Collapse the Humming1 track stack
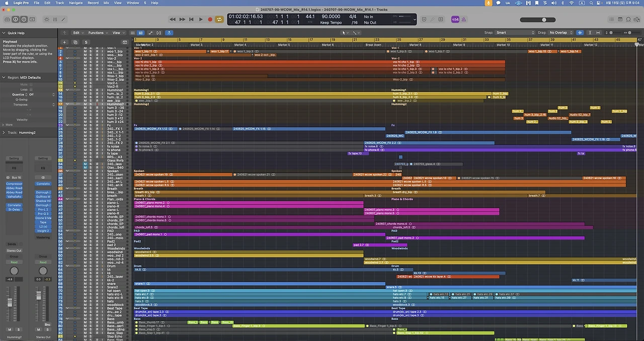 coord(67,90)
